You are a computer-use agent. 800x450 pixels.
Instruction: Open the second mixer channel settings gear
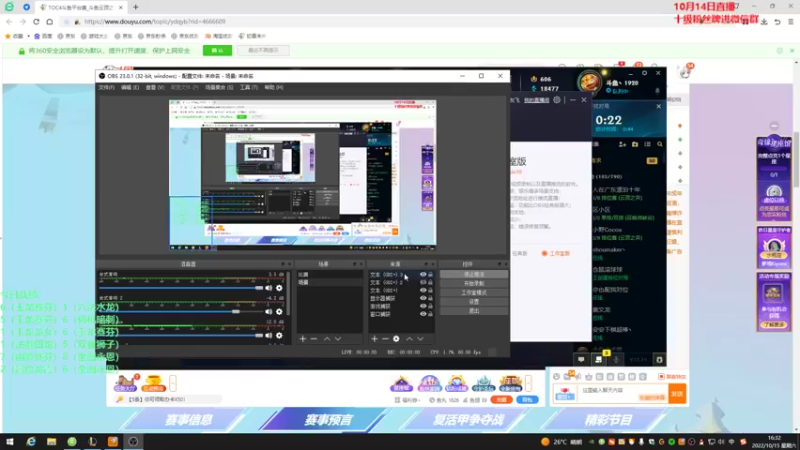[279, 312]
